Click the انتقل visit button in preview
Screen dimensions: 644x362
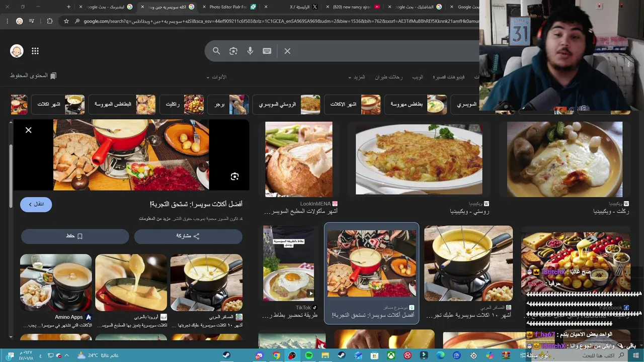[x=36, y=204]
